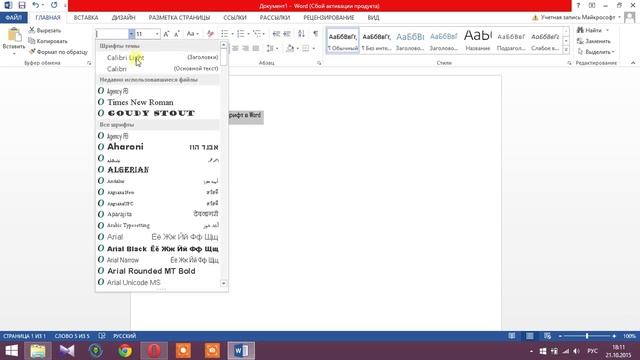Apply bulleted list formatting

click(225, 34)
